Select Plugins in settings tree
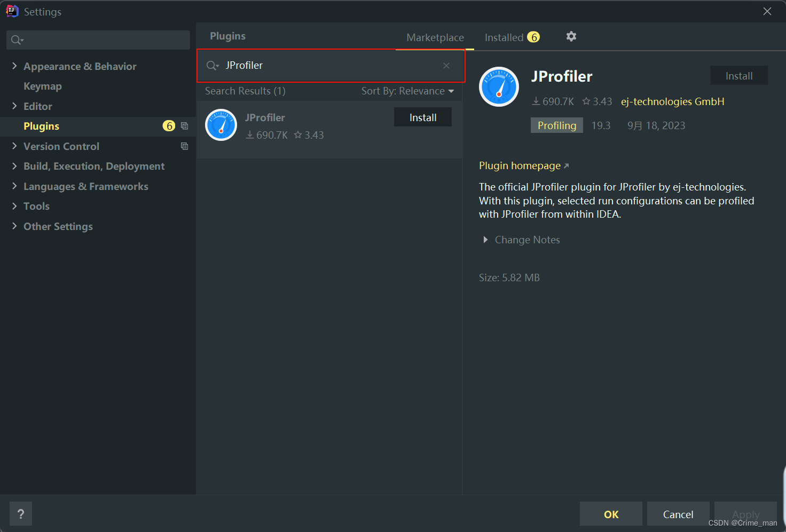 [x=42, y=126]
